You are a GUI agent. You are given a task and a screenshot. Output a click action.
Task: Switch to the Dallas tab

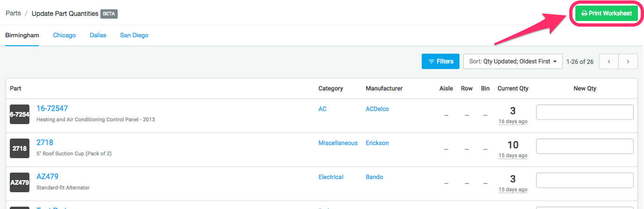click(x=98, y=35)
